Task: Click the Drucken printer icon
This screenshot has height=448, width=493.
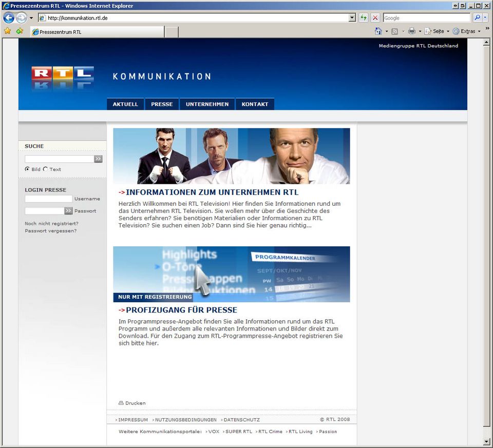Action: coord(121,403)
